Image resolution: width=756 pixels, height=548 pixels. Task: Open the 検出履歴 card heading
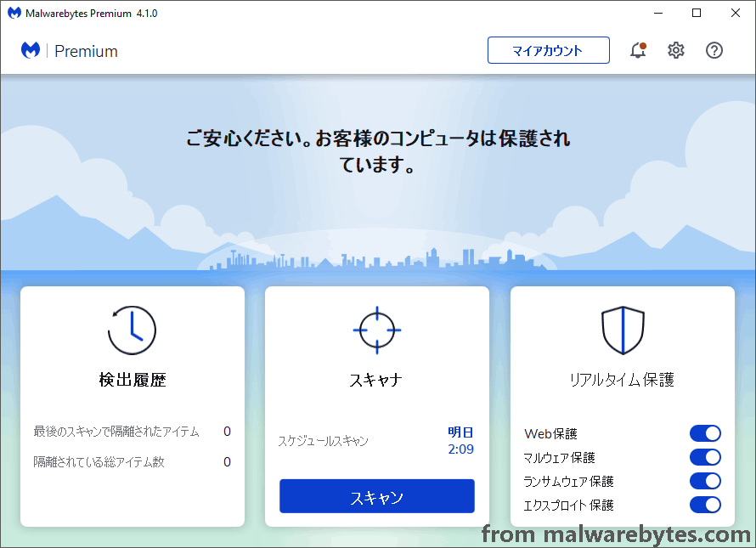[133, 380]
